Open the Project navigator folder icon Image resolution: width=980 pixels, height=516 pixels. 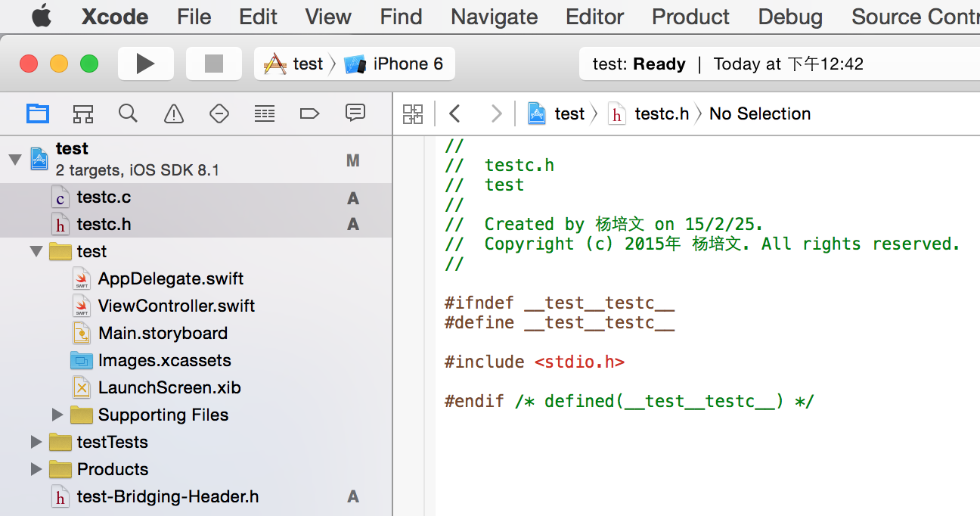(x=38, y=113)
